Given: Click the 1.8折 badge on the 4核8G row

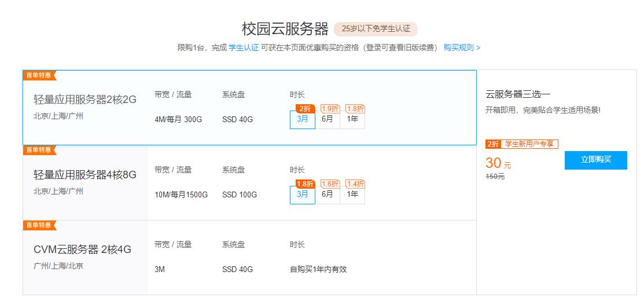Looking at the screenshot, I should [305, 184].
